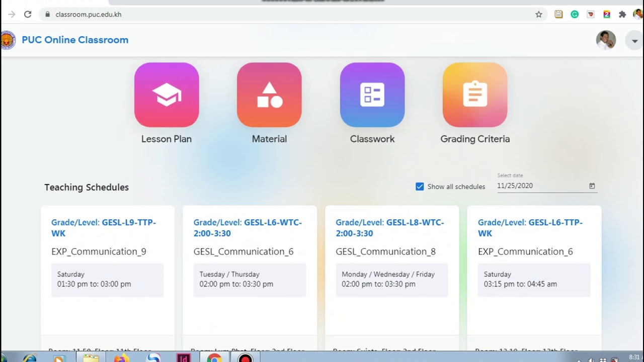Click the Select date field 11/25/2020

click(x=546, y=186)
